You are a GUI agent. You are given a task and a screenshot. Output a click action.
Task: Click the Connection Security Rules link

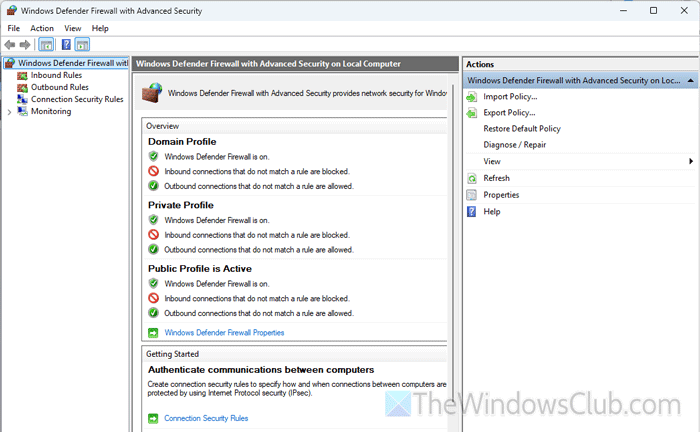coord(206,418)
